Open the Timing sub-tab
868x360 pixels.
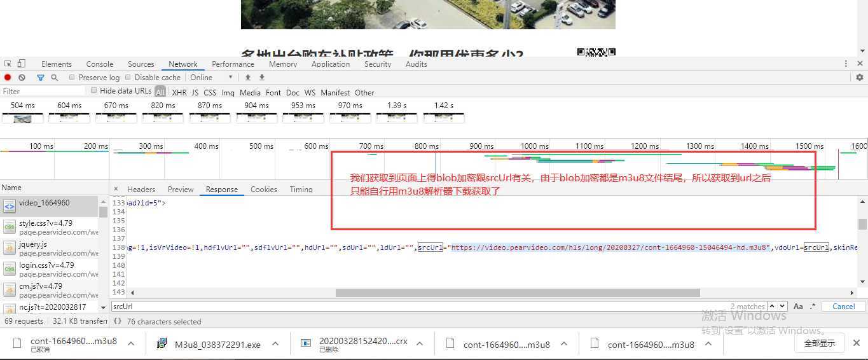coord(301,190)
